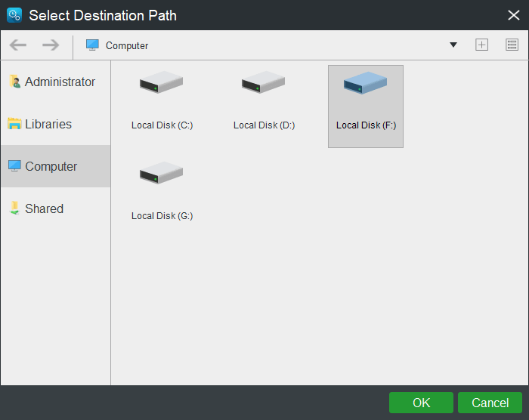Click the Local Disk (C:) label

(x=162, y=125)
